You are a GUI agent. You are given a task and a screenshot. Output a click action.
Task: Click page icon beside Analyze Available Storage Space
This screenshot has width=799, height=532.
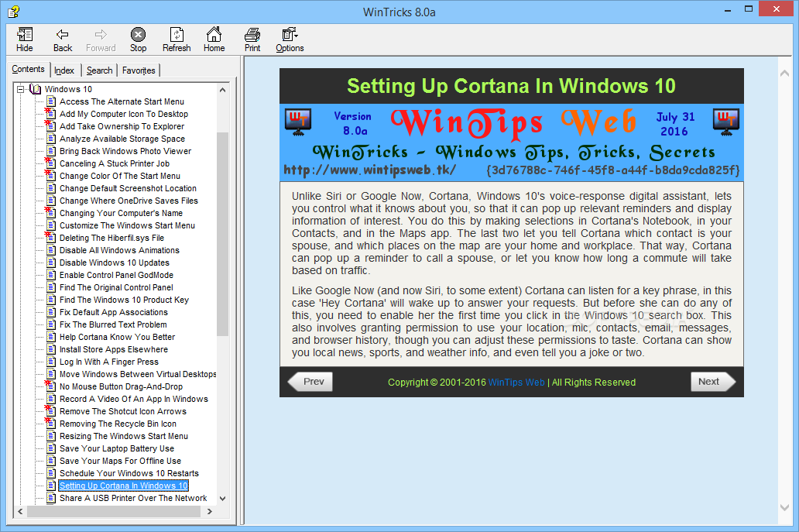[x=51, y=139]
